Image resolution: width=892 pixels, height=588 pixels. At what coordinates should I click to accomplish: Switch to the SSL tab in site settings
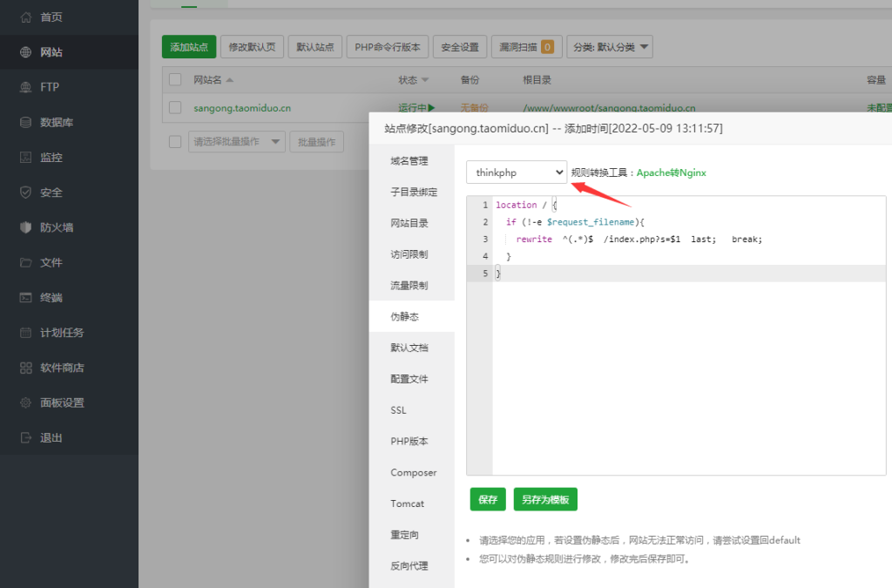tap(398, 409)
